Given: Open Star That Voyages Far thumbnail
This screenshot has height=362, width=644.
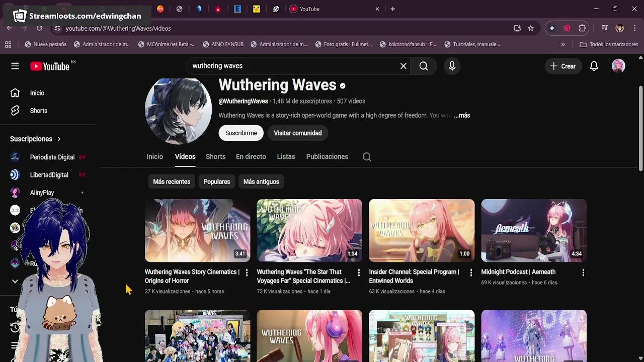Looking at the screenshot, I should point(309,230).
